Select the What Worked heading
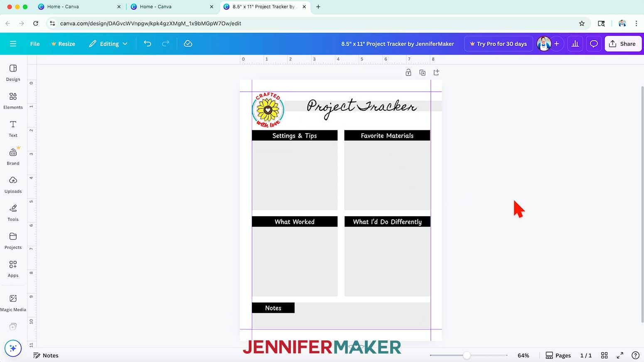644x362 pixels. click(295, 222)
